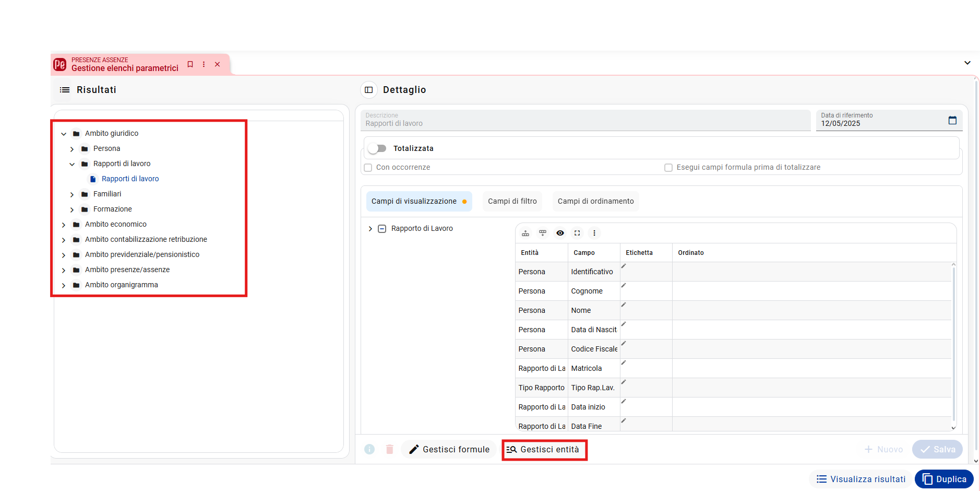Open calendar picker for Data di riferimento
The height and width of the screenshot is (491, 980).
tap(952, 120)
